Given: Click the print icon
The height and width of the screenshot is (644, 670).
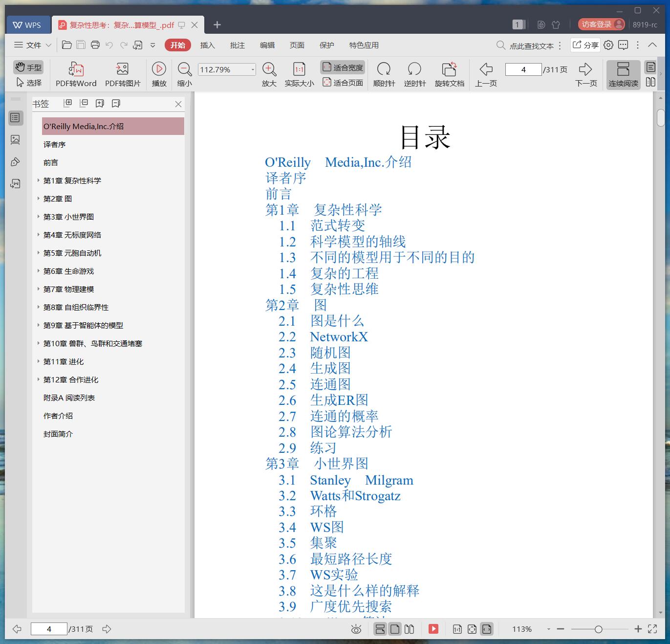Looking at the screenshot, I should [95, 45].
